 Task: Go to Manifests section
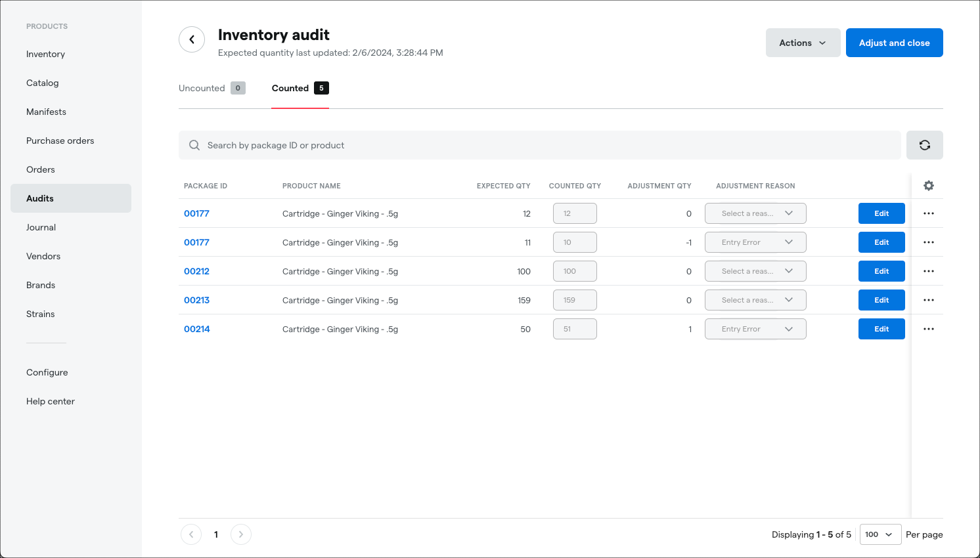pos(71,112)
